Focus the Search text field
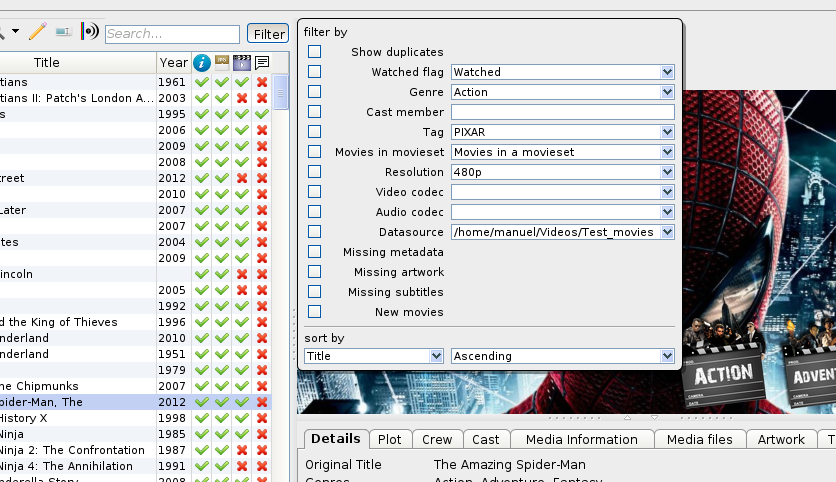 pos(172,34)
